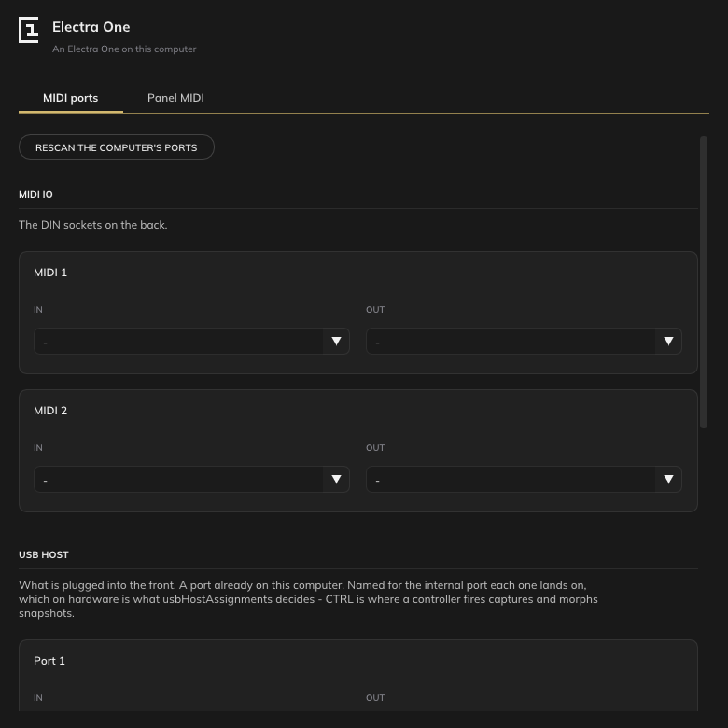Click the MIDI 1 IN dropdown arrow
The image size is (728, 728).
pos(337,342)
